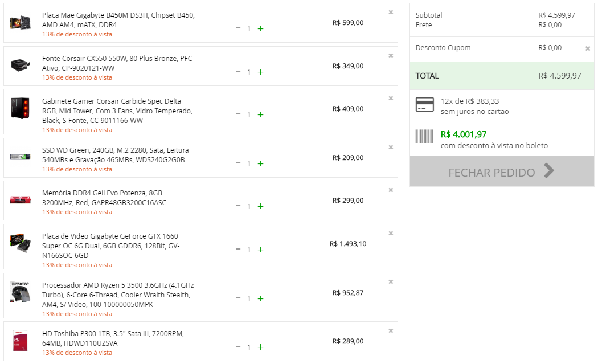Screen dimensions: 598x364
Task: Open Toshiba P300 hard drive thumbnail
Action: click(x=20, y=340)
